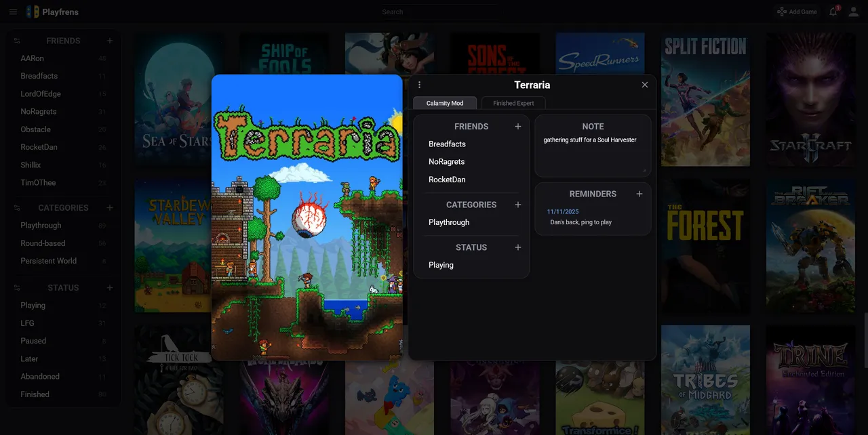The width and height of the screenshot is (868, 435).
Task: Open the sidebar CATEGORIES filter options icon
Action: click(17, 208)
